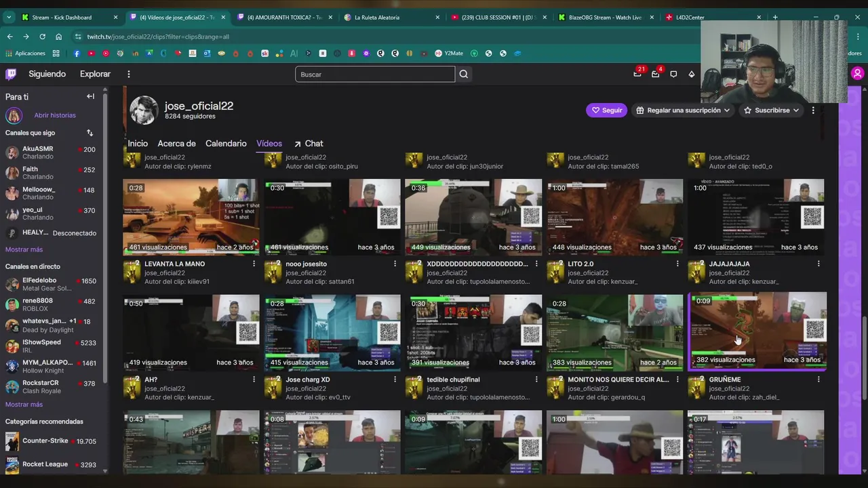This screenshot has width=868, height=488.
Task: Click the page vertical scrollbar thumb
Action: click(864, 357)
